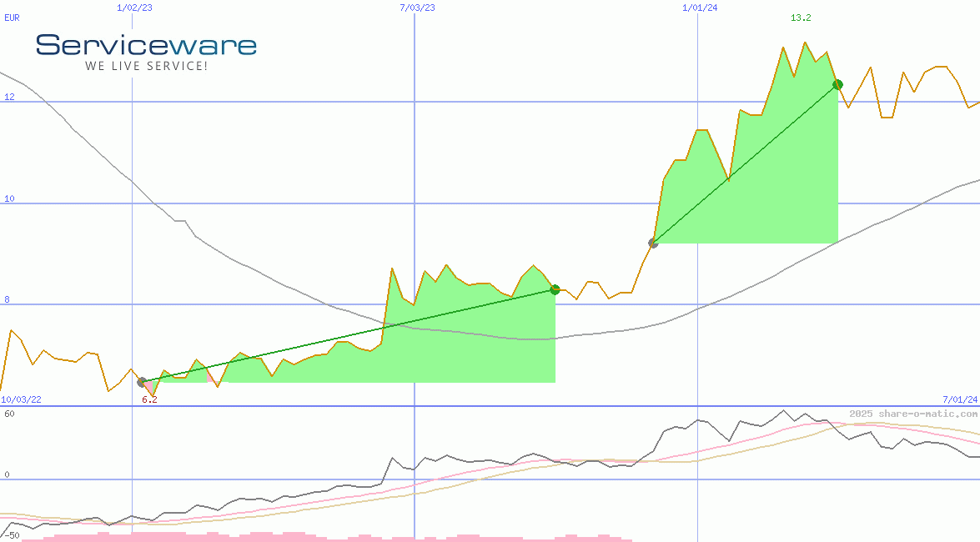This screenshot has width=980, height=542.
Task: Click the 6.2 low price label
Action: (149, 399)
